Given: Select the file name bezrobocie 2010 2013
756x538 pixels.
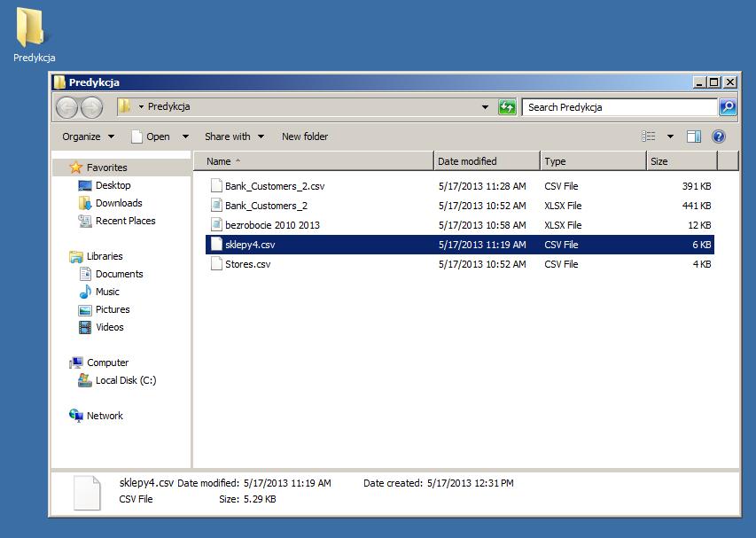Looking at the screenshot, I should pos(272,225).
